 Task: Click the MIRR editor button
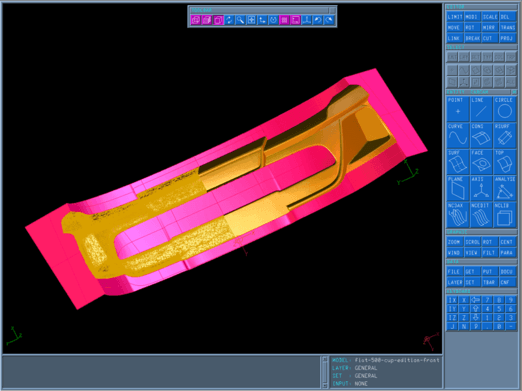(x=490, y=27)
